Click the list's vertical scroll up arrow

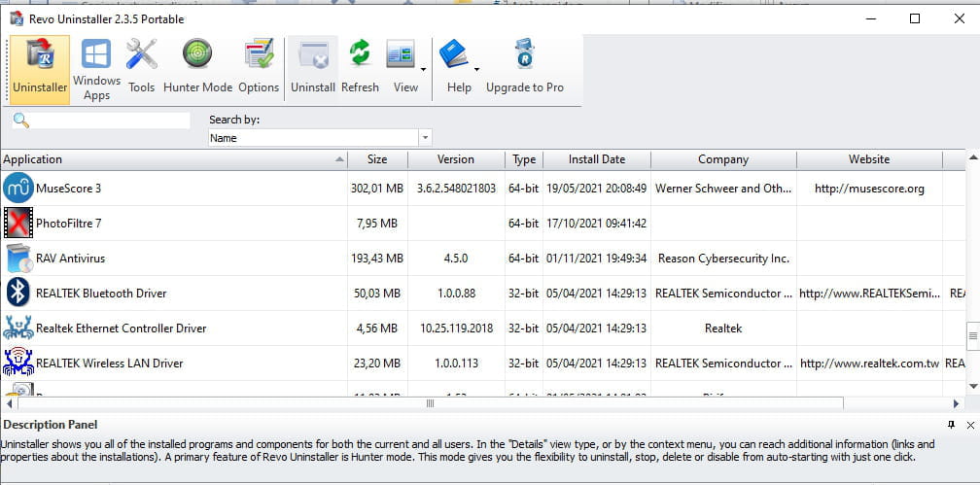click(x=973, y=157)
